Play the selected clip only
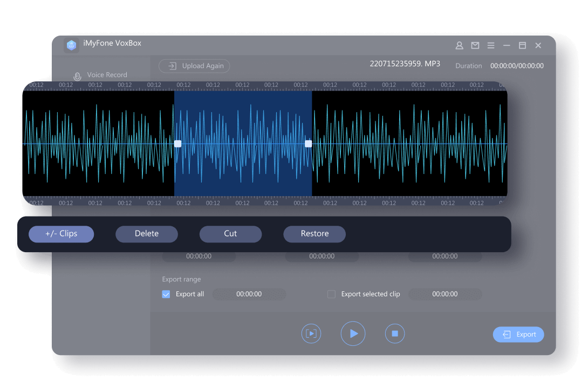The width and height of the screenshot is (588, 389). tap(311, 334)
